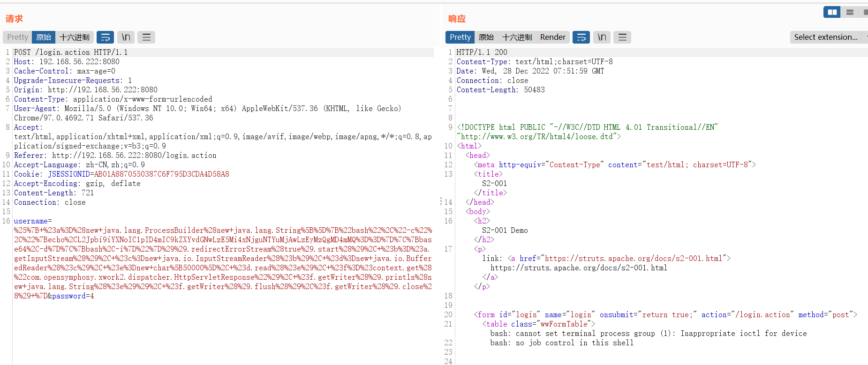Viewport: 868px width, 365px height.
Task: Click the java.lang.ProcessBuilder payload line
Action: (223, 231)
